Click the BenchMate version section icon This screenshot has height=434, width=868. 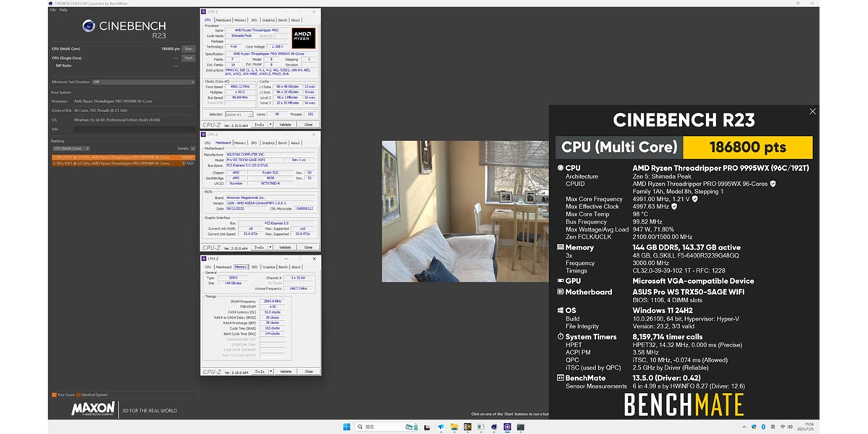click(x=559, y=378)
